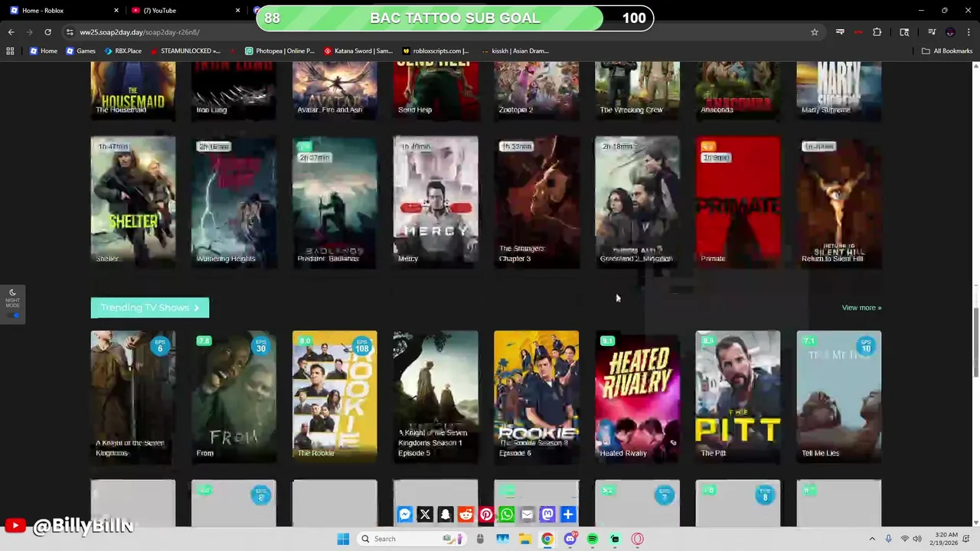Open Games bookmark
This screenshot has height=551, width=980.
click(x=80, y=51)
